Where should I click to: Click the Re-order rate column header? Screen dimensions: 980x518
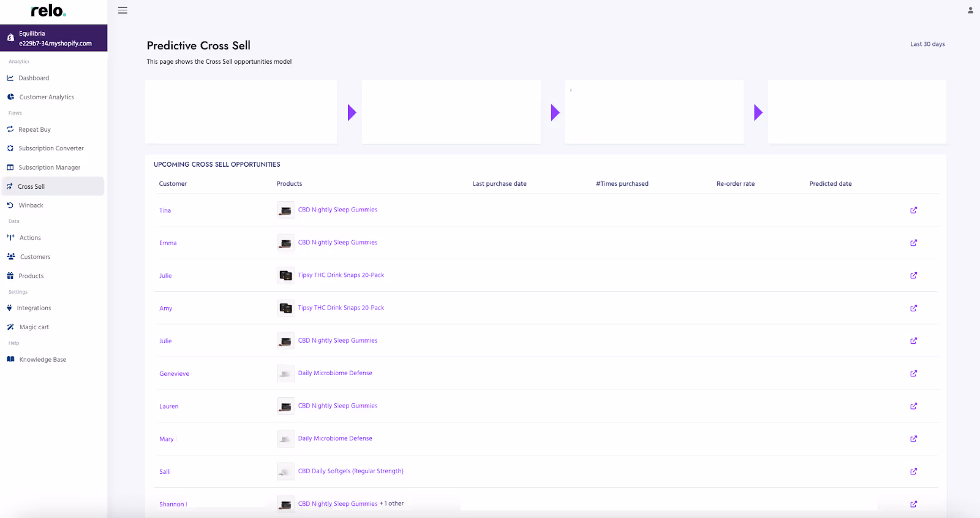pos(736,183)
